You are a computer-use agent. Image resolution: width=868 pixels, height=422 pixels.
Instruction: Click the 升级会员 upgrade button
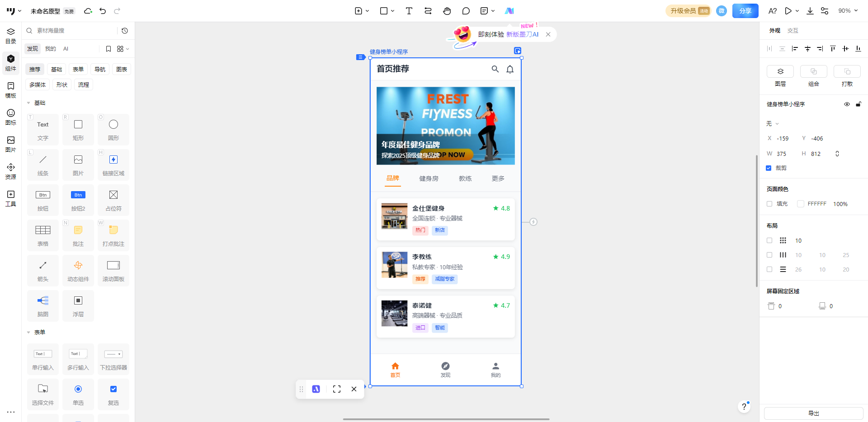(688, 11)
